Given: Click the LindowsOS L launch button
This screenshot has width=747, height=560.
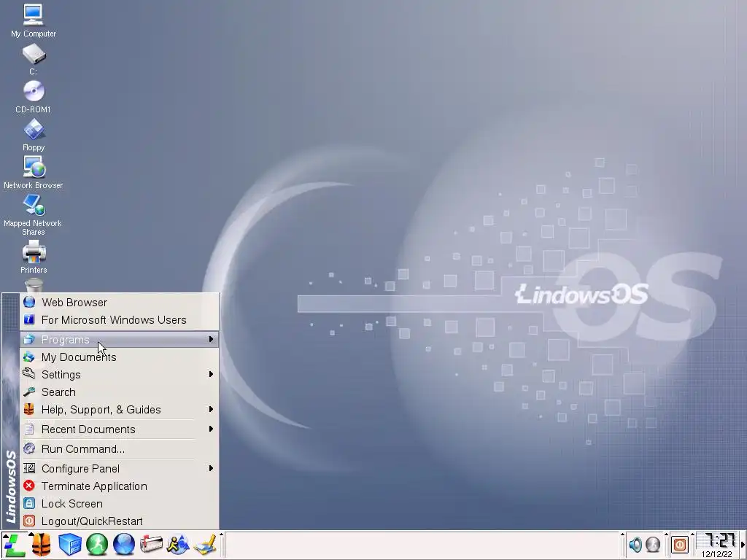Looking at the screenshot, I should [14, 545].
